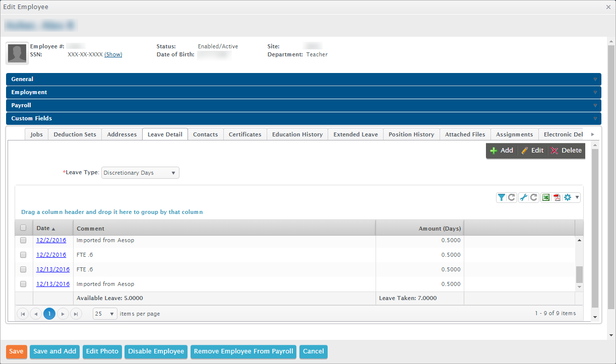This screenshot has width=616, height=364.
Task: Change items per page from 25
Action: [104, 313]
